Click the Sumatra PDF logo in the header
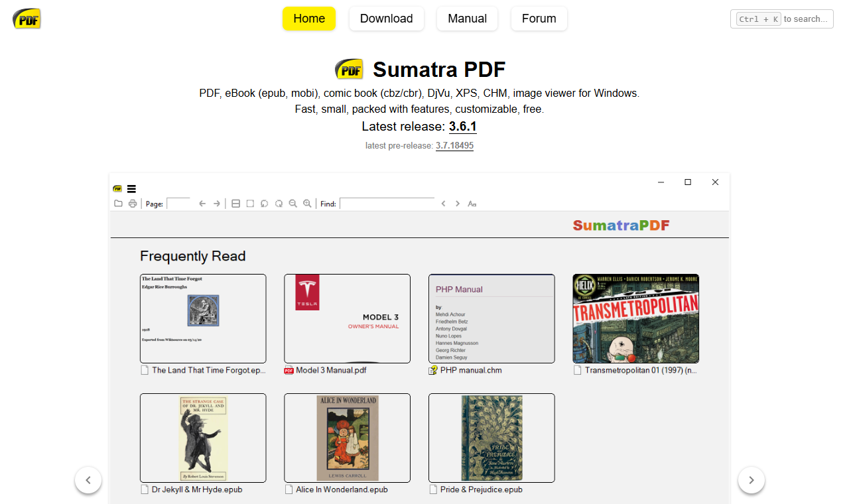This screenshot has width=849, height=504. pos(27,19)
